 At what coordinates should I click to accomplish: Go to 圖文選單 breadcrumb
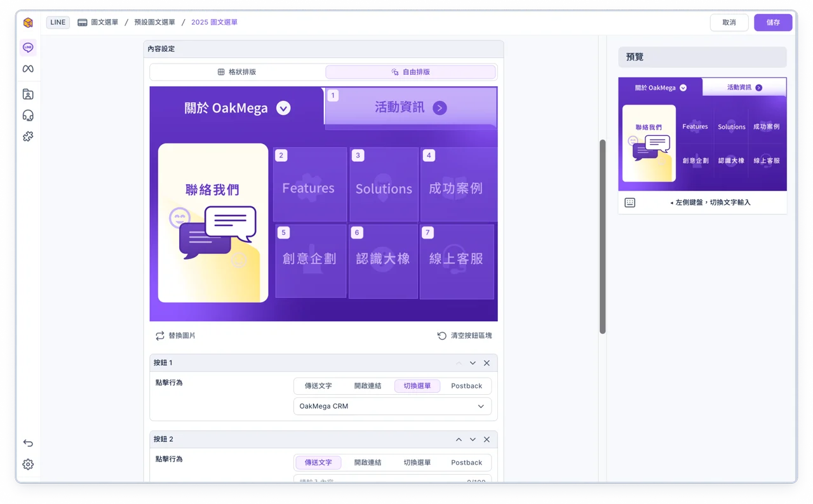[x=98, y=22]
